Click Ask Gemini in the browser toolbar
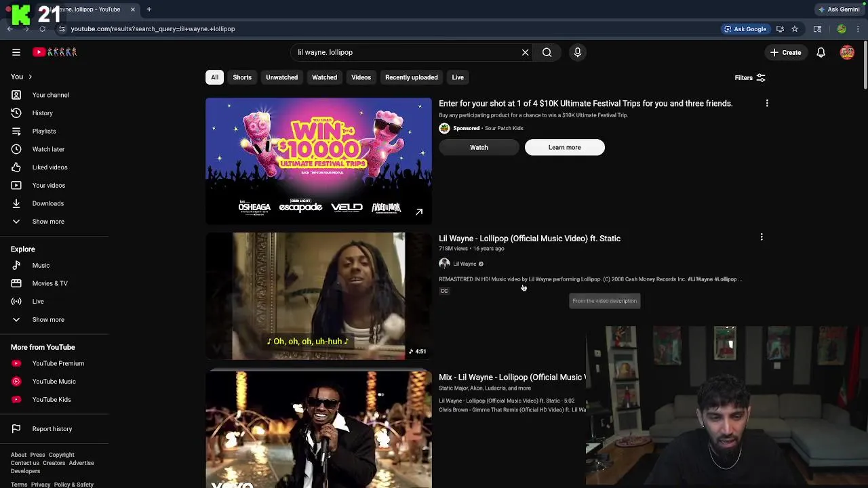868x488 pixels. 839,9
